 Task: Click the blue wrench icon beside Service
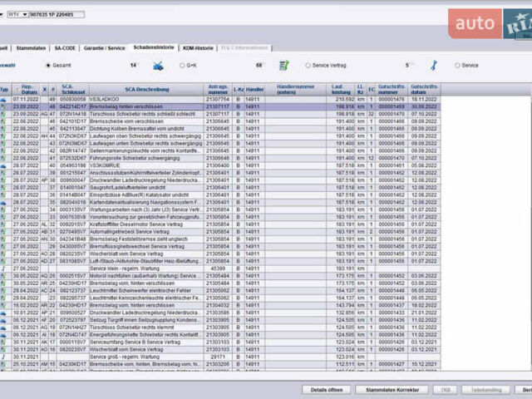pyautogui.click(x=433, y=65)
